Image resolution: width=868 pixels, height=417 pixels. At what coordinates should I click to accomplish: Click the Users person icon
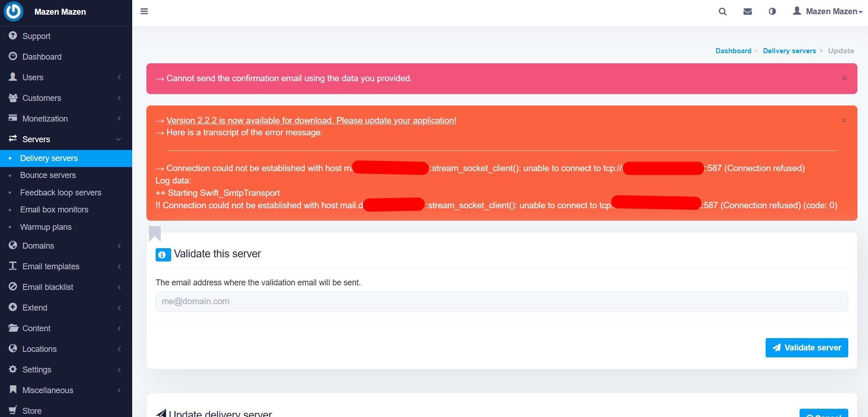point(13,77)
